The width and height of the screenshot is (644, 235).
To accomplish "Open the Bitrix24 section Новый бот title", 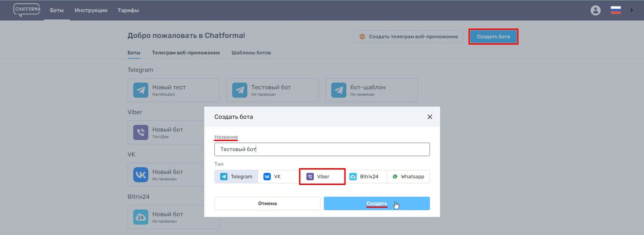I will [x=168, y=214].
